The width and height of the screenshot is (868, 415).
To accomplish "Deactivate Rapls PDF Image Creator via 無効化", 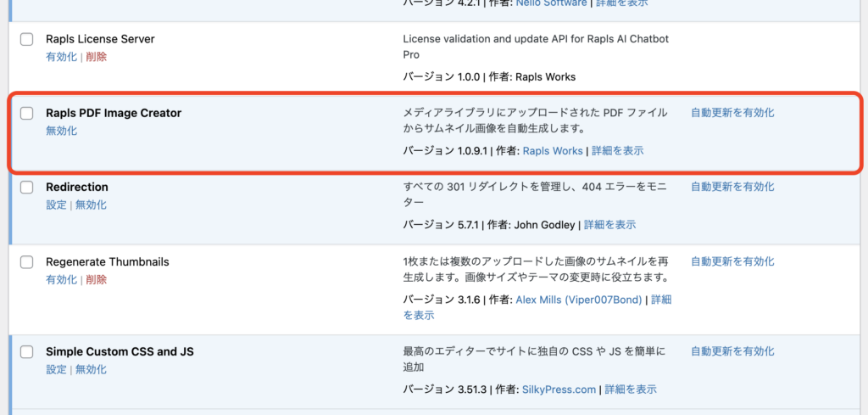I will (x=61, y=131).
